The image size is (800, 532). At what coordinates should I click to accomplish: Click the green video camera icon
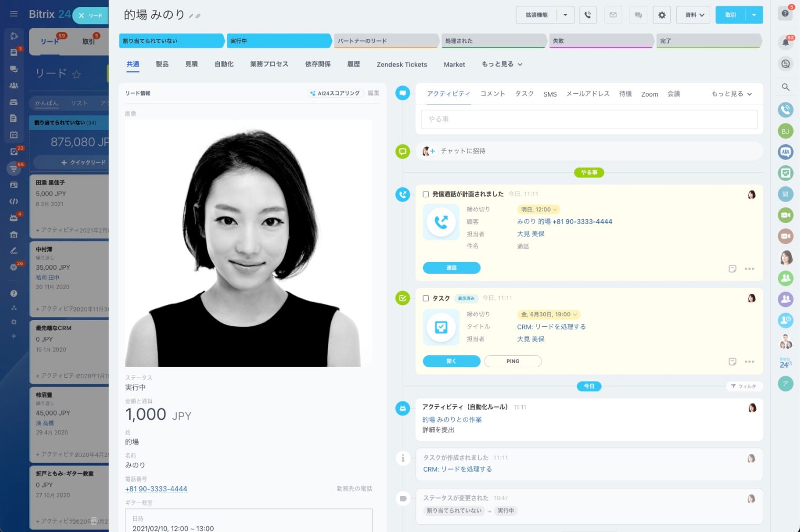click(x=785, y=215)
